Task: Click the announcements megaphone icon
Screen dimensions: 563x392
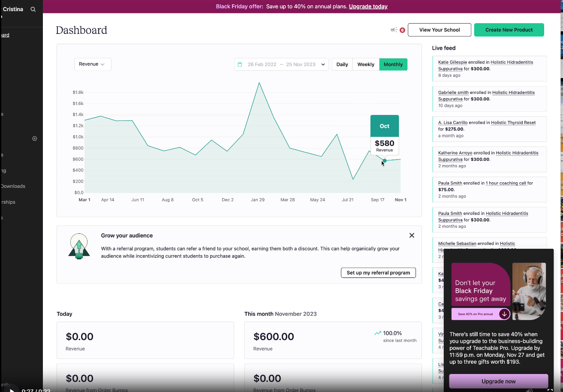Action: pos(394,30)
